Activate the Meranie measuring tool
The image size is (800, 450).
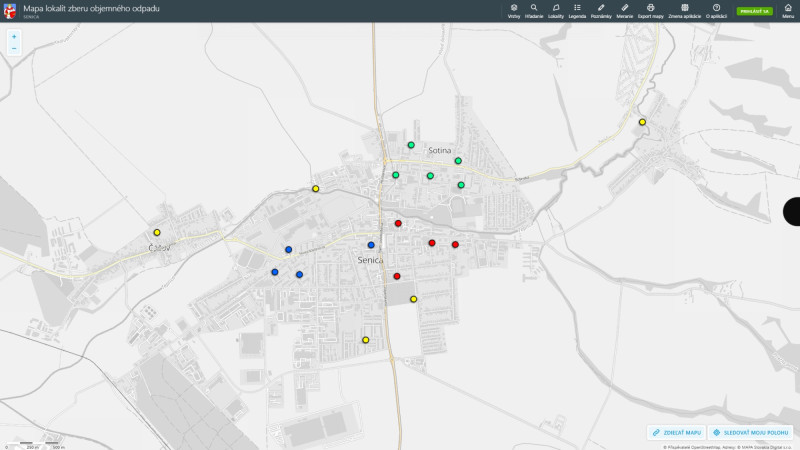pyautogui.click(x=625, y=10)
